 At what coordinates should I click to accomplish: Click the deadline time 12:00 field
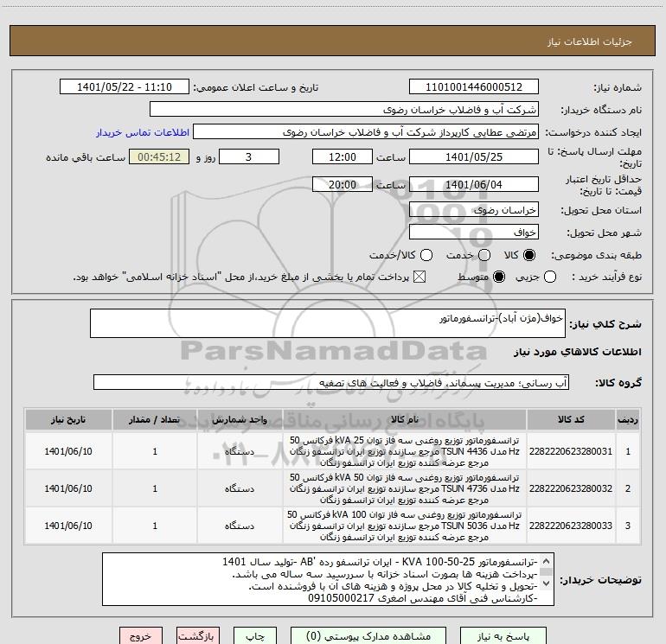(343, 156)
